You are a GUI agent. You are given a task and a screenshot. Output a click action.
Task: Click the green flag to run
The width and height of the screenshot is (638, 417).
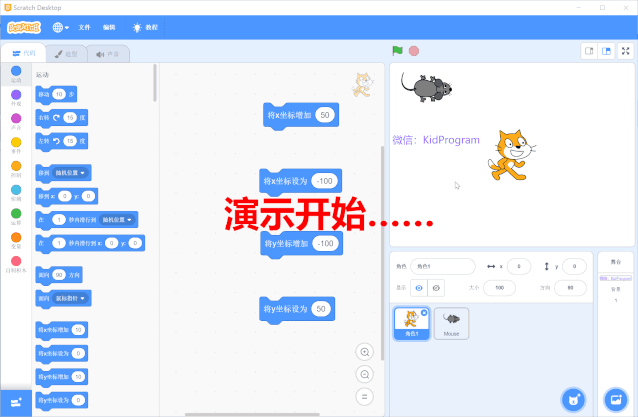397,51
